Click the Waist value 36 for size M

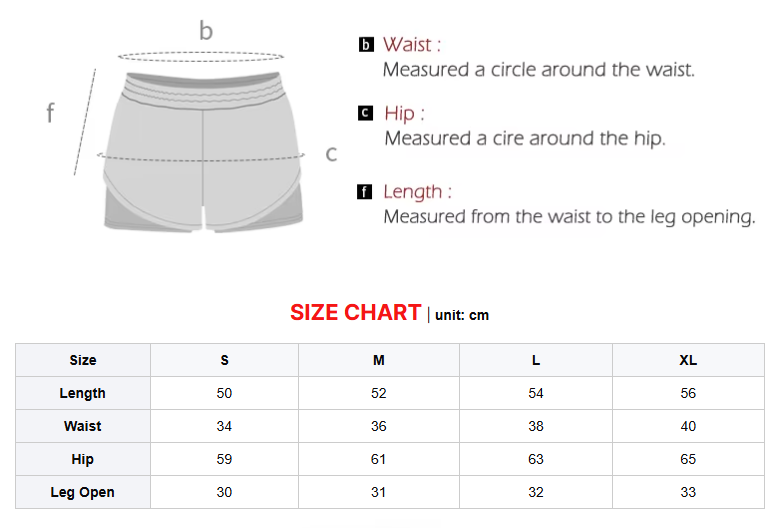tap(379, 426)
